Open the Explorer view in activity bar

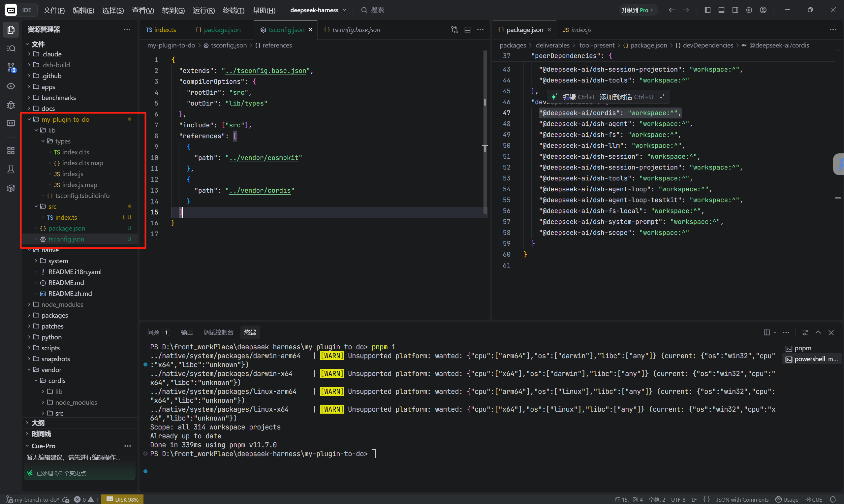pos(11,30)
